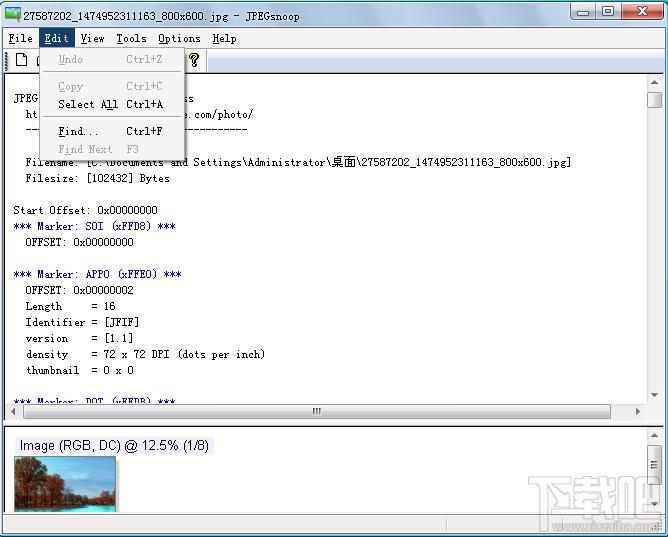This screenshot has height=537, width=668.
Task: Click the image pane scroll up arrow
Action: pyautogui.click(x=654, y=435)
